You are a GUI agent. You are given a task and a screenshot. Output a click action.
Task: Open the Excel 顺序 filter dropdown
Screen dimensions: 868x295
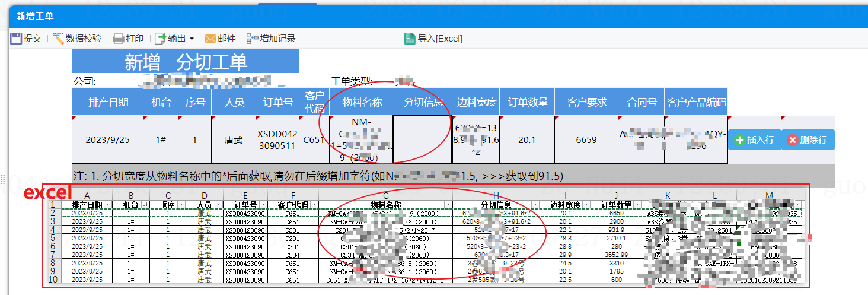pos(181,204)
